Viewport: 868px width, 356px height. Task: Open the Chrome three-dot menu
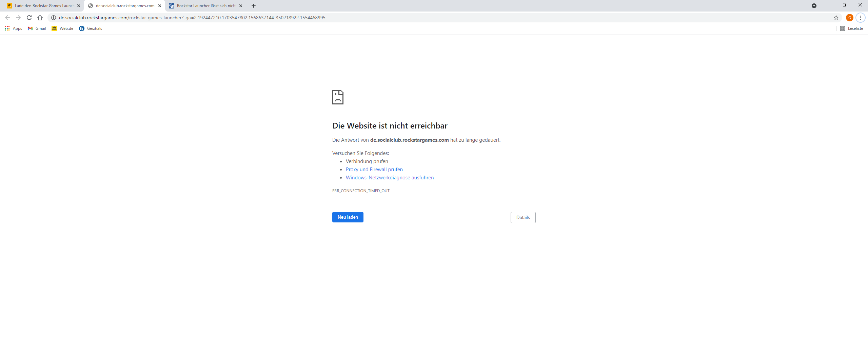click(x=861, y=18)
